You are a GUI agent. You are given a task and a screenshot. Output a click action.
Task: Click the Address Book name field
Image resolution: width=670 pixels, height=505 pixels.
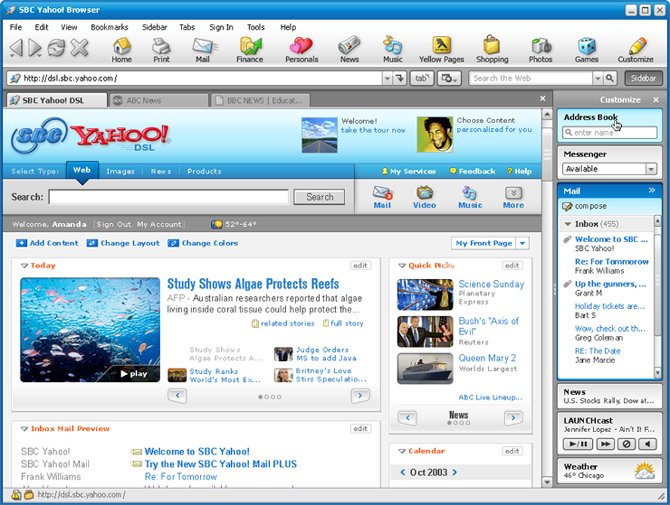tap(609, 133)
